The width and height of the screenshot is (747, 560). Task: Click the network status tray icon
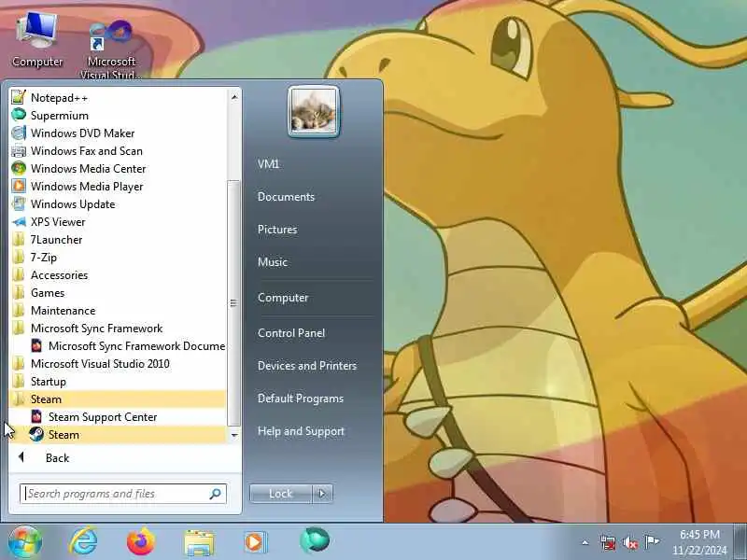[x=608, y=542]
